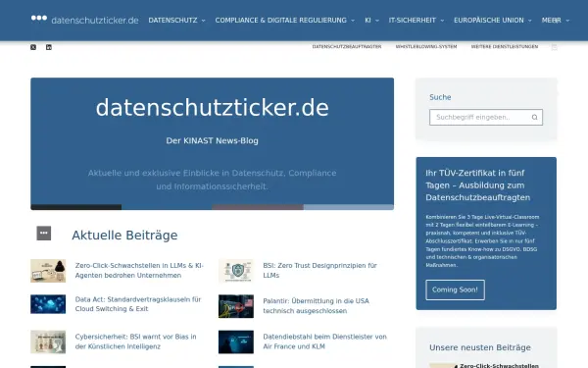Follow the Whistleblowing-System link
Screen dimensions: 588x368
(426, 46)
